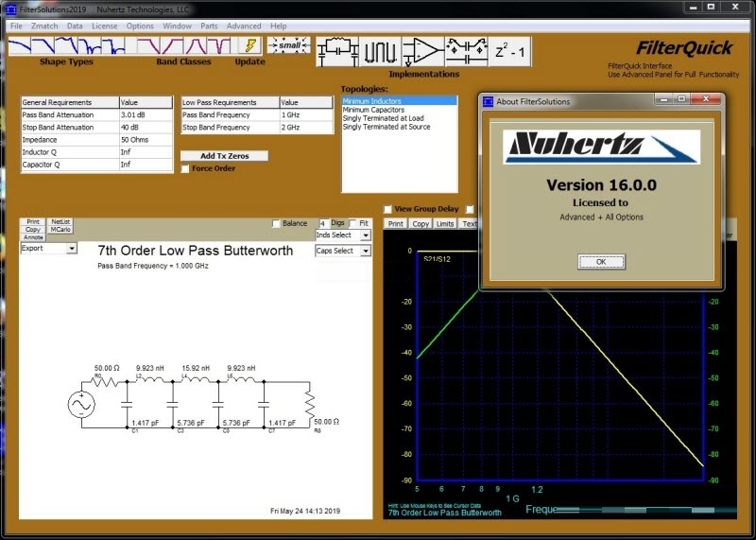Edit the Inductor Q value cell
Image resolution: width=756 pixels, height=540 pixels.
(x=146, y=152)
